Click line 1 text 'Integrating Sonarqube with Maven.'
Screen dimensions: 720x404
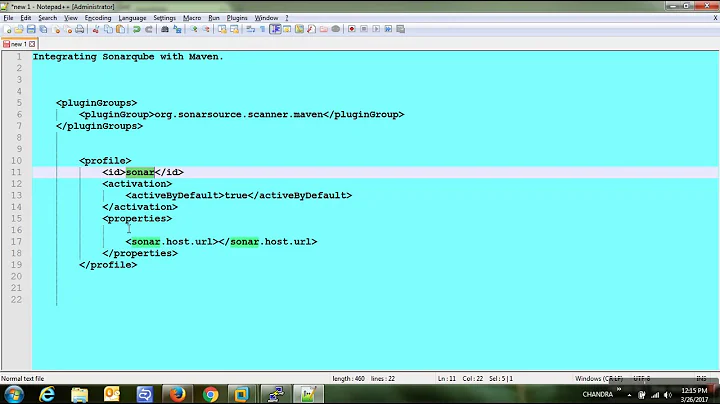point(128,57)
